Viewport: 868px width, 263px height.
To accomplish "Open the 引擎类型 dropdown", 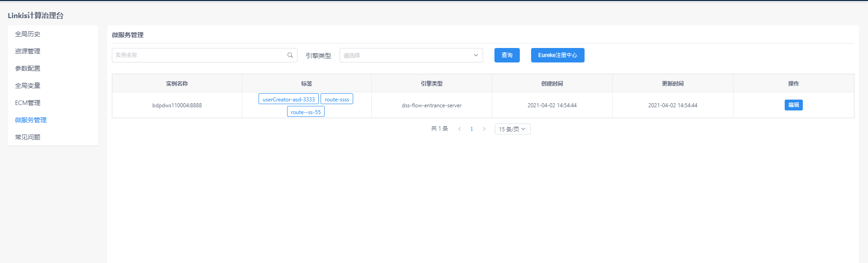I will 411,55.
